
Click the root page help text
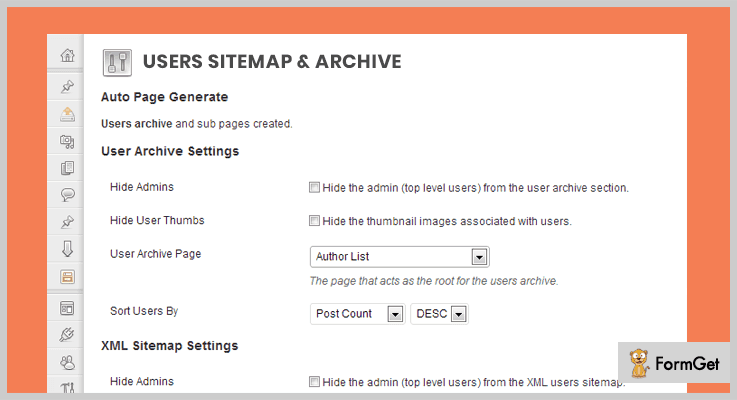[434, 281]
